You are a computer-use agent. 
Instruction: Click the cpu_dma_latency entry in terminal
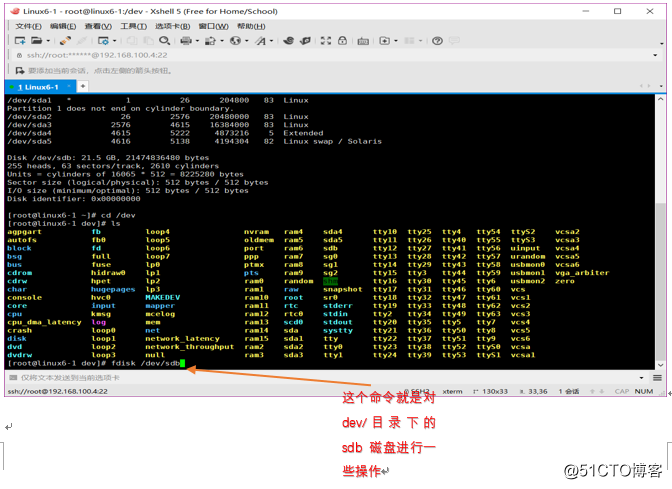pyautogui.click(x=44, y=322)
